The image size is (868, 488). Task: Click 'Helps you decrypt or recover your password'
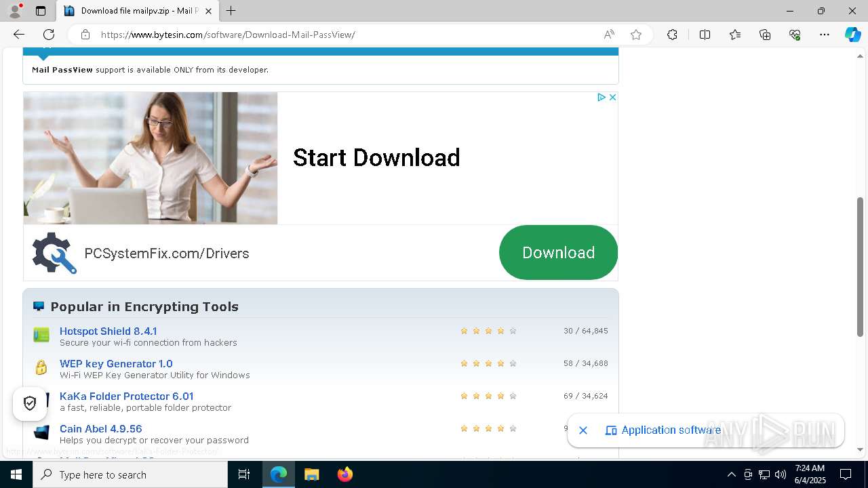(x=154, y=441)
